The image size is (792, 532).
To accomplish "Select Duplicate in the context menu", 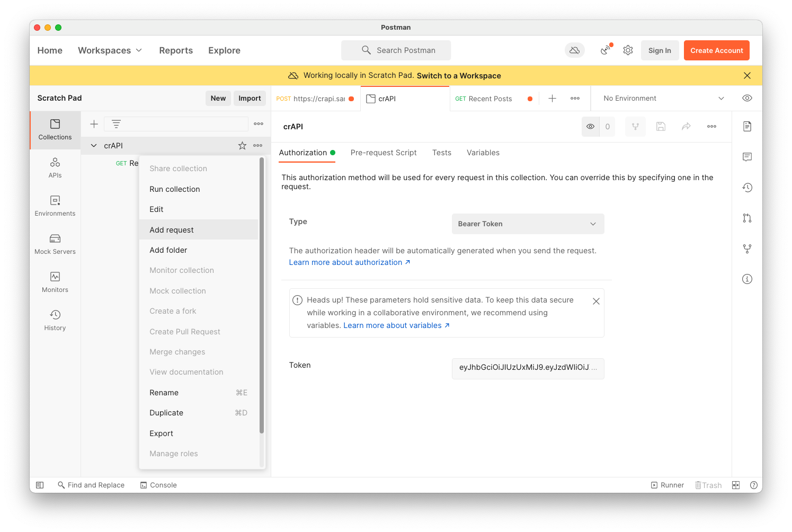I will click(199, 413).
